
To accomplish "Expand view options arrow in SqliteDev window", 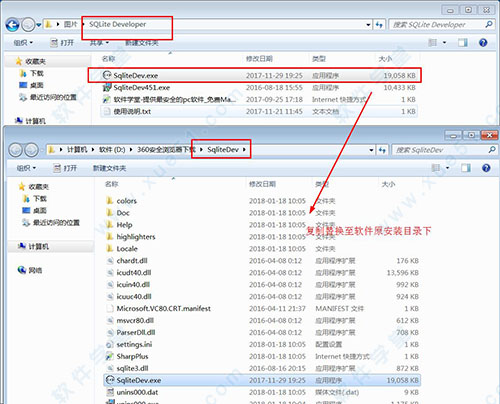I will (447, 168).
